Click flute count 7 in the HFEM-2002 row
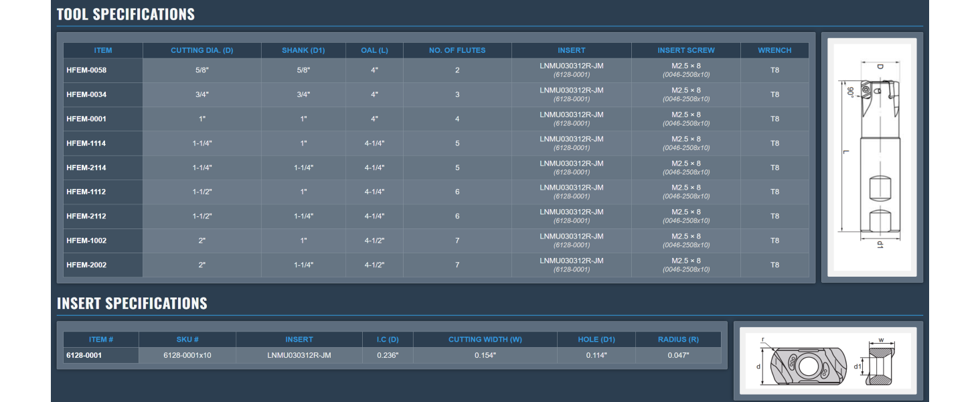 (457, 265)
